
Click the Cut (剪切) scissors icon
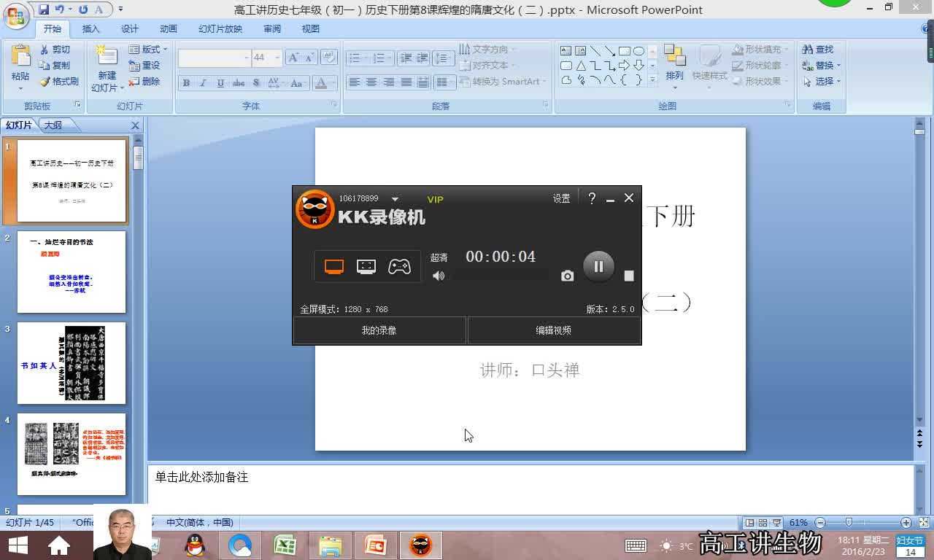(x=45, y=50)
